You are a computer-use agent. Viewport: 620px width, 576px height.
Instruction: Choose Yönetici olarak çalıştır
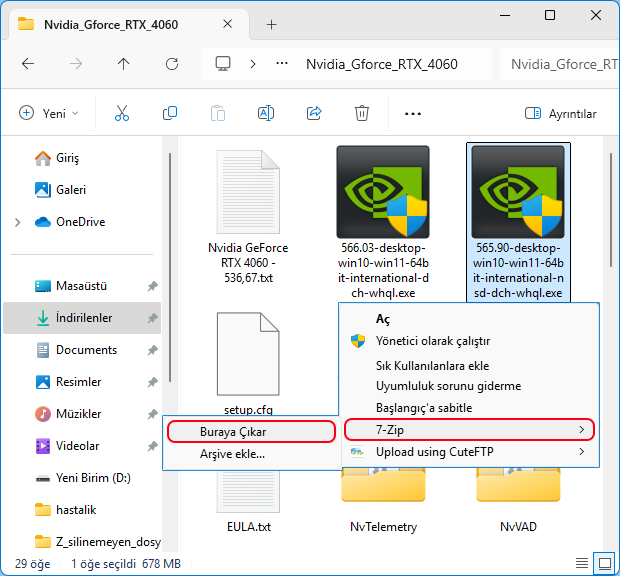(x=433, y=341)
